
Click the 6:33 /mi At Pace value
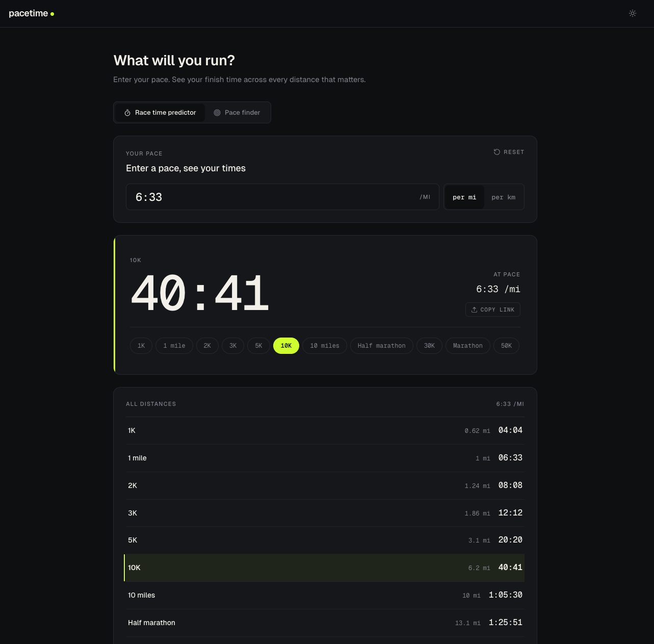[498, 289]
